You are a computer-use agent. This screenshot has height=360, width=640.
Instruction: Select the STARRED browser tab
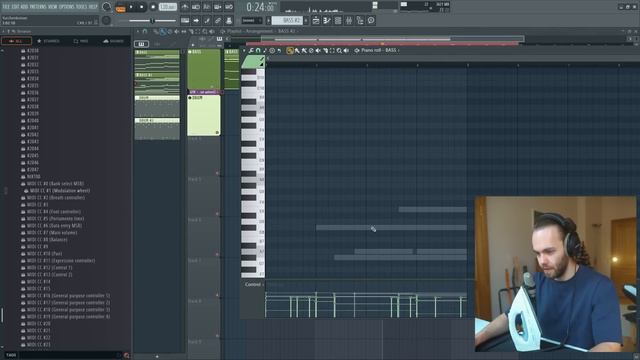click(49, 41)
